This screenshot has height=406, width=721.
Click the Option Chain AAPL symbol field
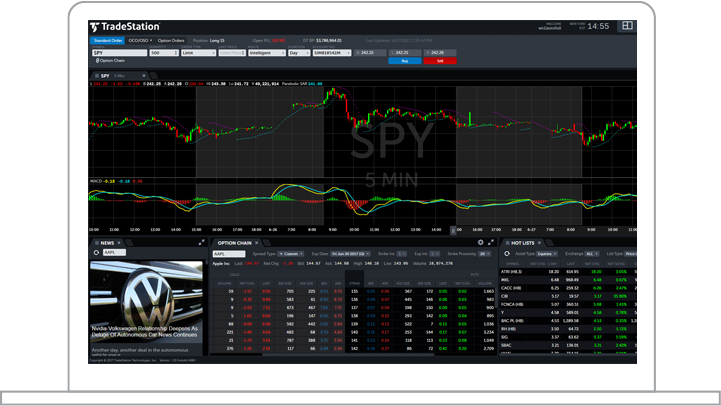pyautogui.click(x=229, y=254)
